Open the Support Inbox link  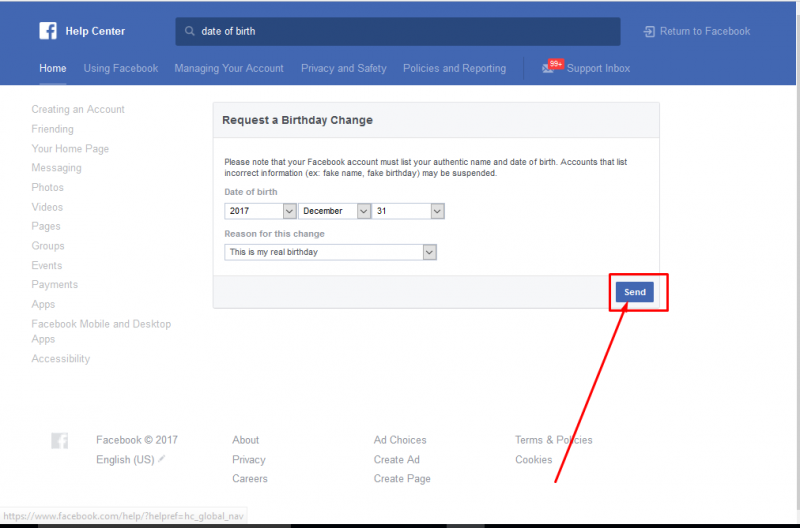click(x=598, y=68)
